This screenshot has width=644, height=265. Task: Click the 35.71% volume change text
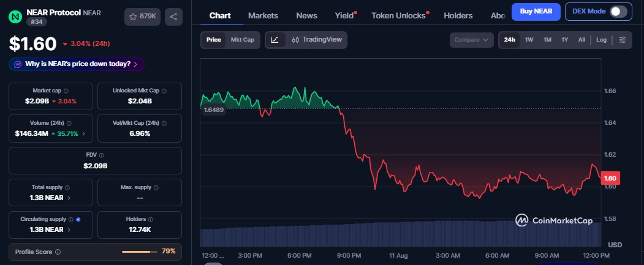point(67,133)
